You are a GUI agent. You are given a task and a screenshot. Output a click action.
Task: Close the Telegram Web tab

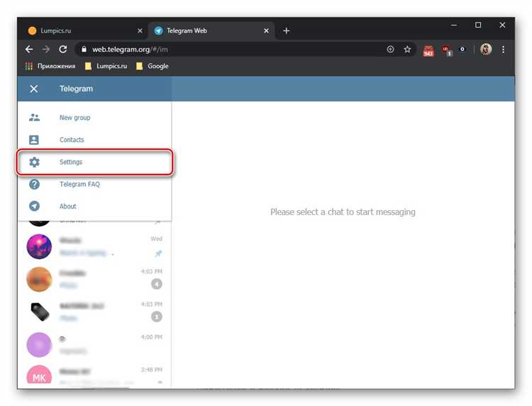(x=266, y=31)
